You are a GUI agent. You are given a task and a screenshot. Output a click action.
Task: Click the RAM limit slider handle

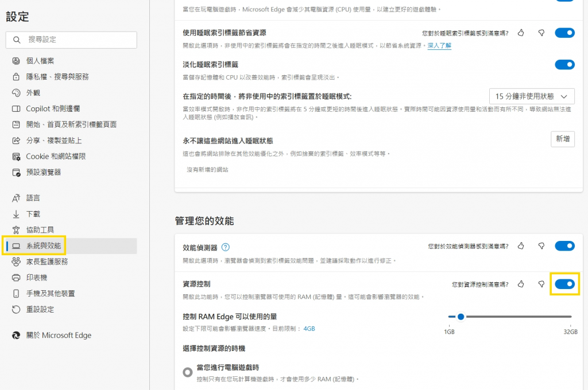[x=461, y=317]
